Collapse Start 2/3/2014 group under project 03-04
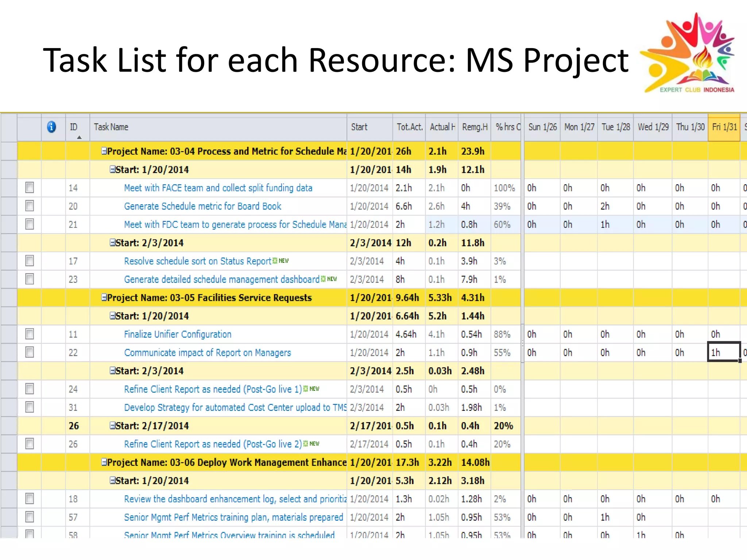Viewport: 747px width, 560px height. coord(113,242)
